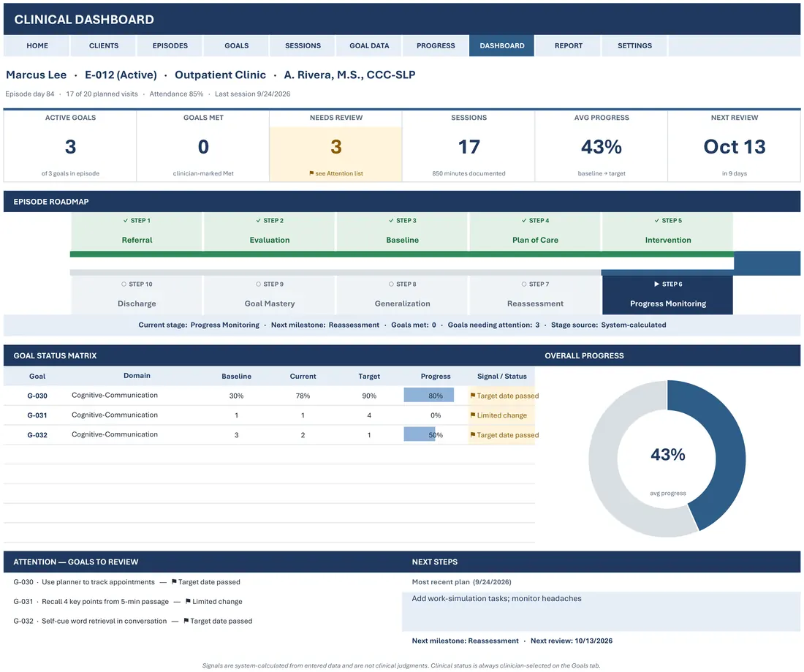Image resolution: width=804 pixels, height=672 pixels.
Task: Open the REPORT tab
Action: [x=568, y=45]
